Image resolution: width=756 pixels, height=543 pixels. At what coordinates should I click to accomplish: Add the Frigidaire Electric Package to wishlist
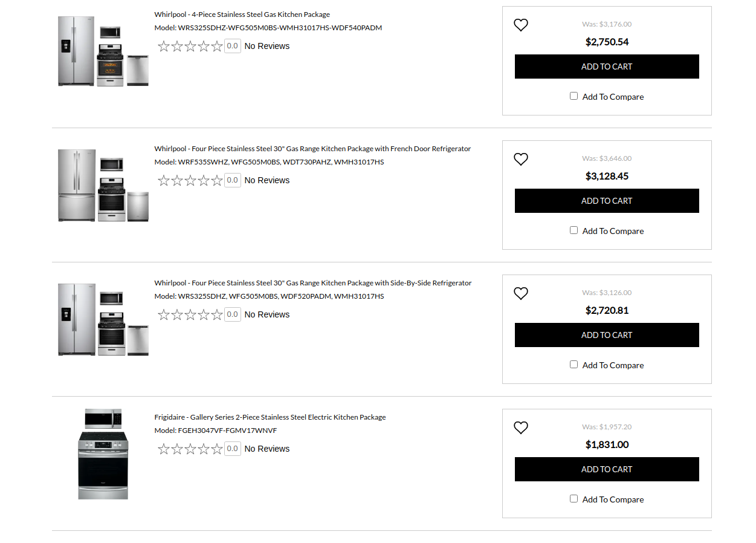pyautogui.click(x=520, y=428)
